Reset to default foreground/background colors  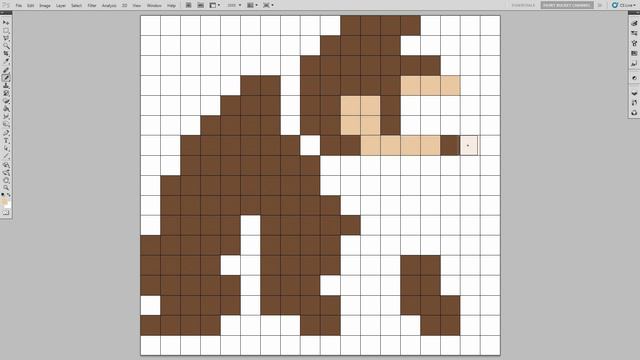(2, 194)
